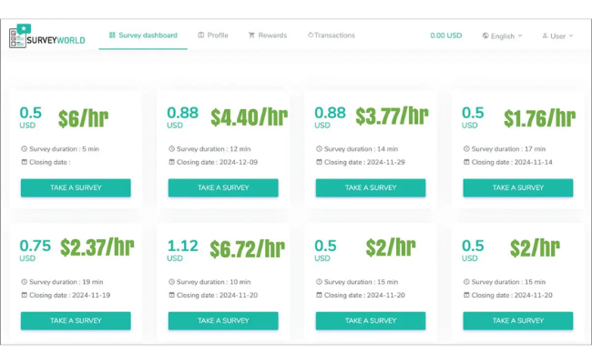592x364 pixels.
Task: Click calendar icon on the 10 min survey
Action: (x=171, y=295)
